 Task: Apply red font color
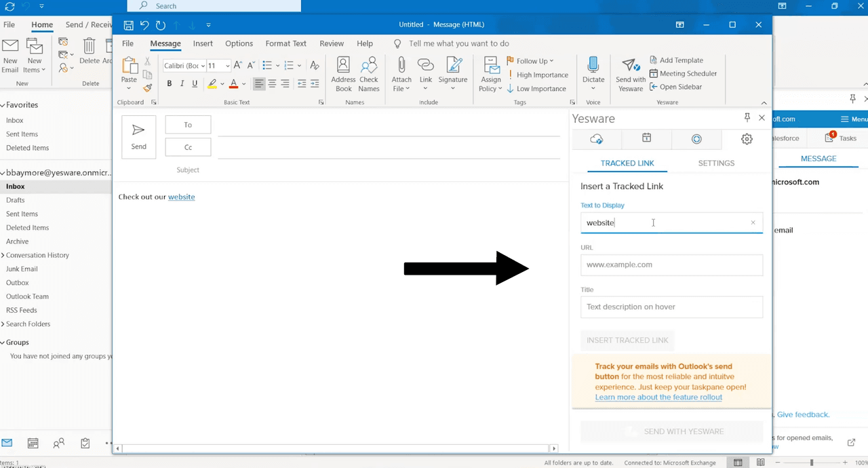[234, 84]
